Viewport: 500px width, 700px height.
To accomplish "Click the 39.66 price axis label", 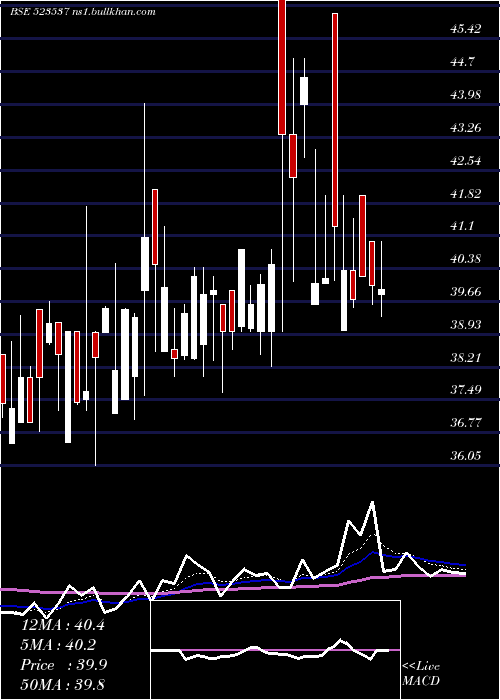I will (x=466, y=292).
